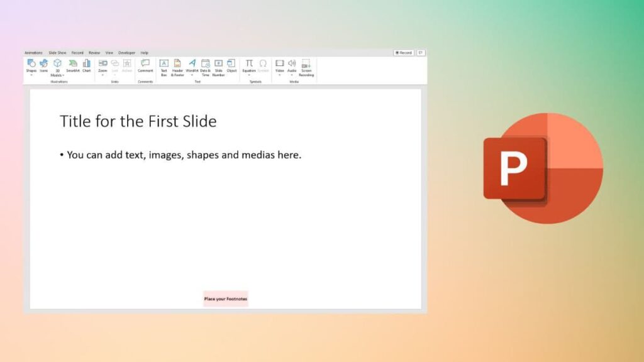Expand the 3D Models dropdown

click(x=63, y=75)
